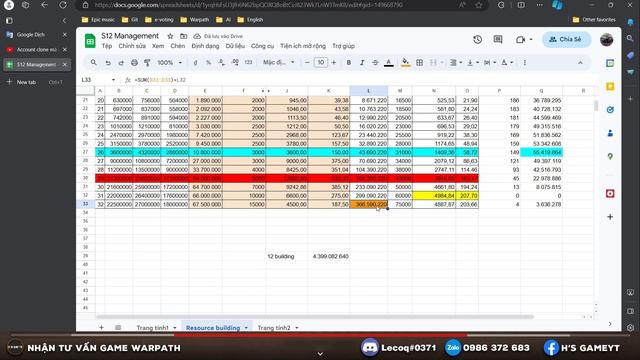
Task: Switch to the Trang tính1 sheet tab
Action: 152,328
